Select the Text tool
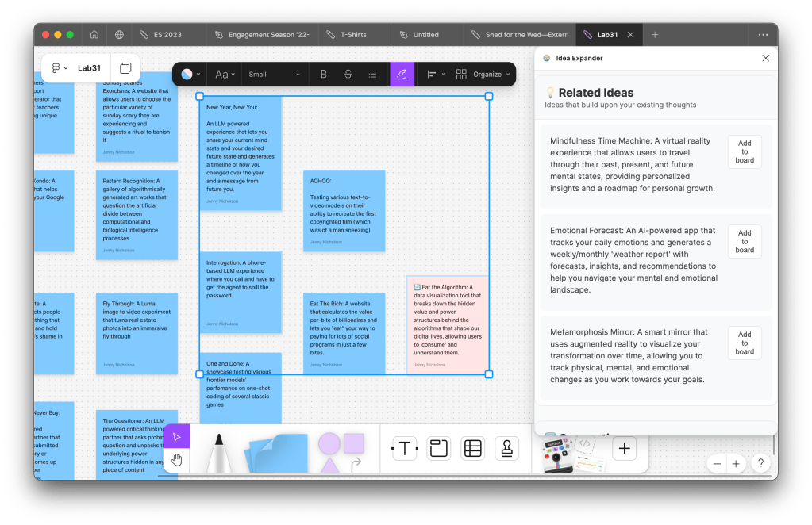 pos(404,449)
